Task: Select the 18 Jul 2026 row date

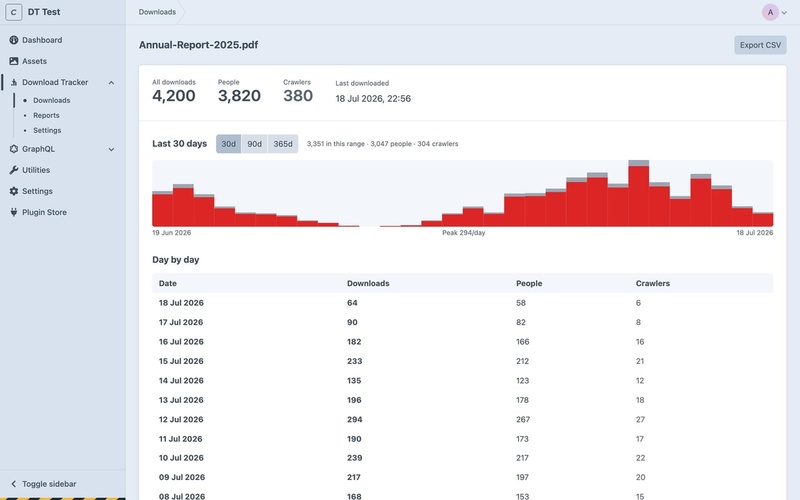Action: click(181, 303)
